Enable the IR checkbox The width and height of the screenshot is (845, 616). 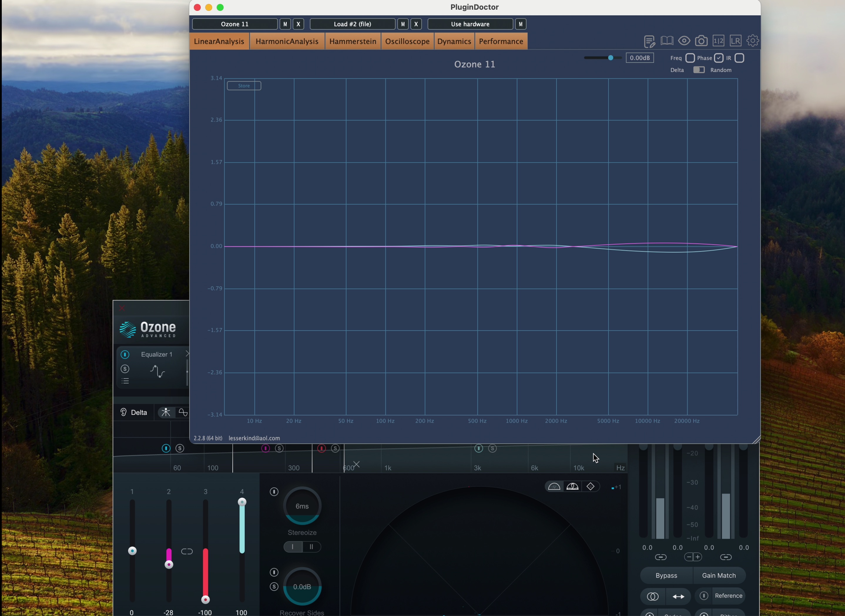[x=740, y=58]
